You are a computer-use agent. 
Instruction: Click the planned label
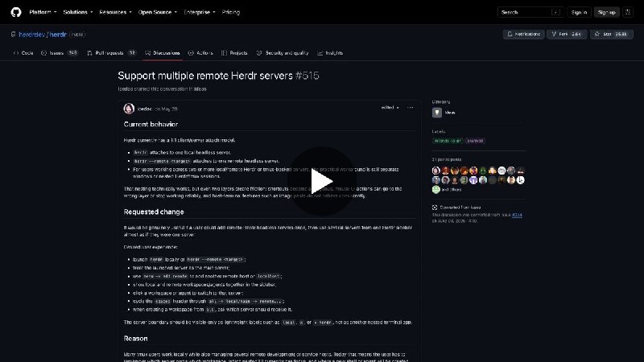pyautogui.click(x=475, y=141)
